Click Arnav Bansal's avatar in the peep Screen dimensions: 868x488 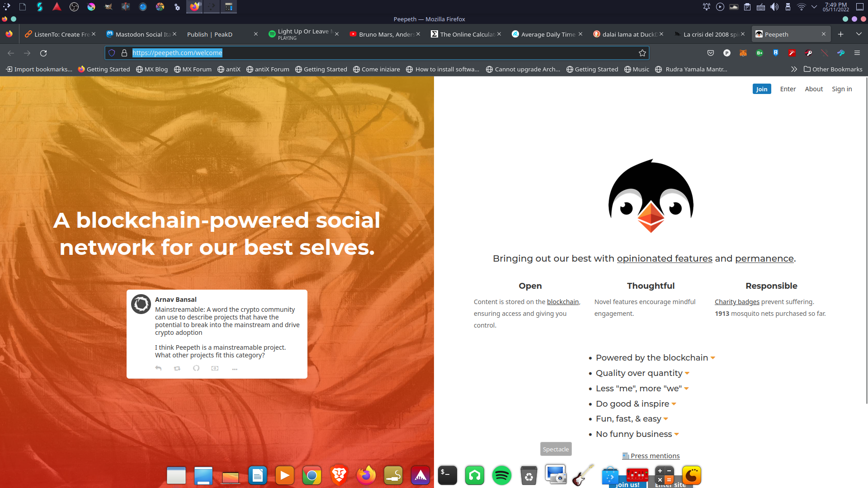pos(141,304)
